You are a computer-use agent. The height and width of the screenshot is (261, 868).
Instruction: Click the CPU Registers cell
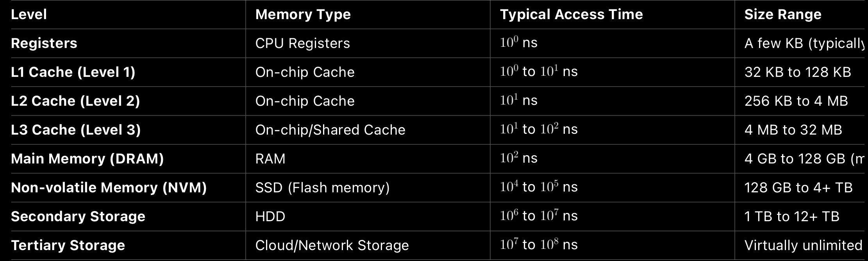[x=302, y=43]
